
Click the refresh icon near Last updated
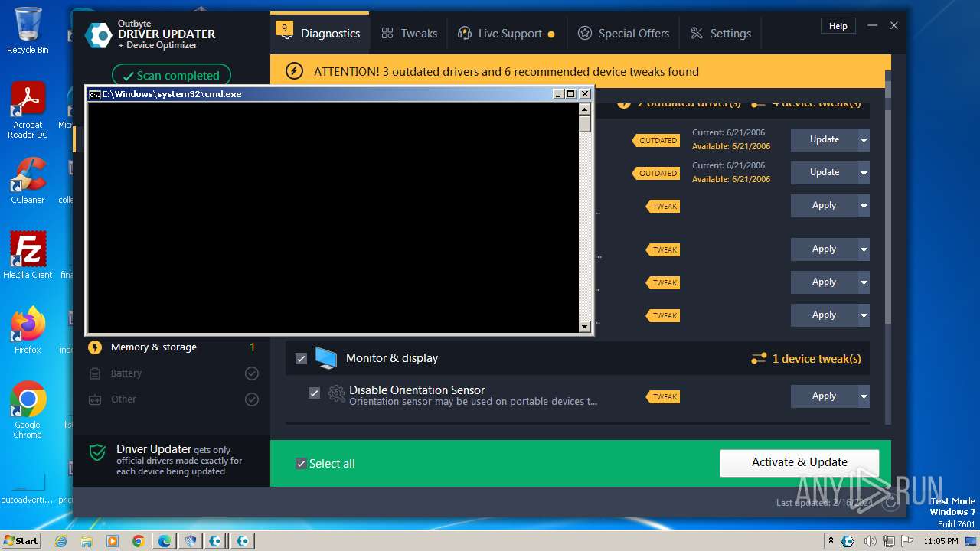tap(890, 503)
